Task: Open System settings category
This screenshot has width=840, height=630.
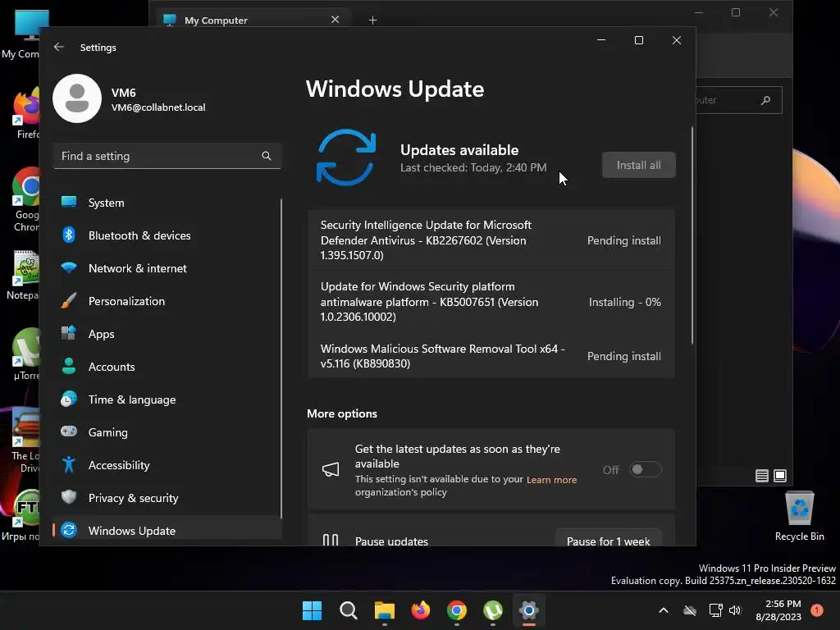Action: pyautogui.click(x=167, y=203)
